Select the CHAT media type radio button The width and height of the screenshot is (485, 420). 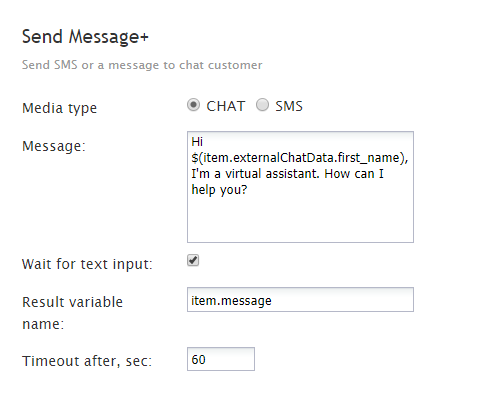pos(193,105)
